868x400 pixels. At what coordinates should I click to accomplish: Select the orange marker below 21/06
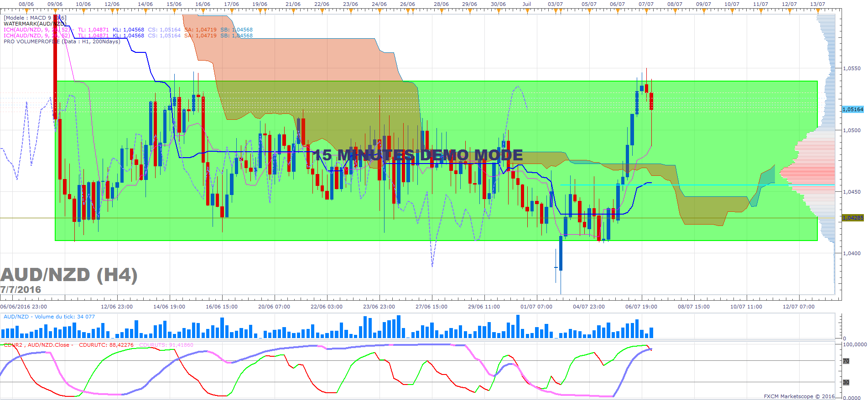coord(293,10)
